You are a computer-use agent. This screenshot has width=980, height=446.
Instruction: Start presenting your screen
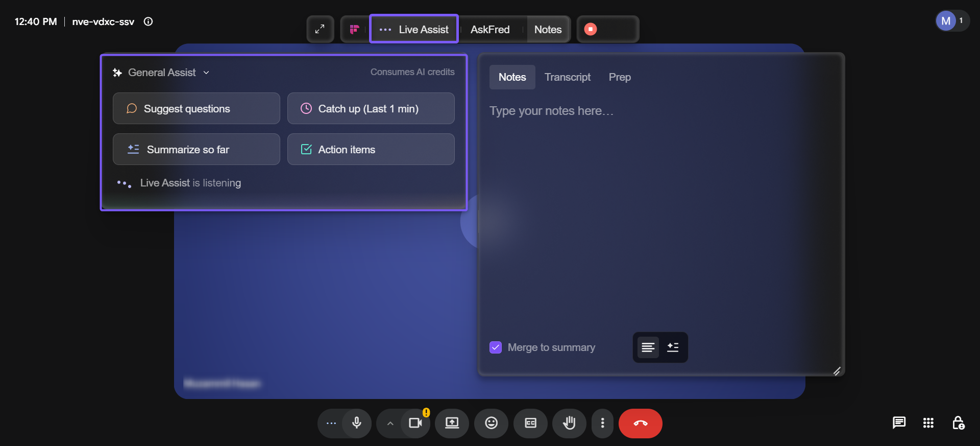[x=452, y=423]
